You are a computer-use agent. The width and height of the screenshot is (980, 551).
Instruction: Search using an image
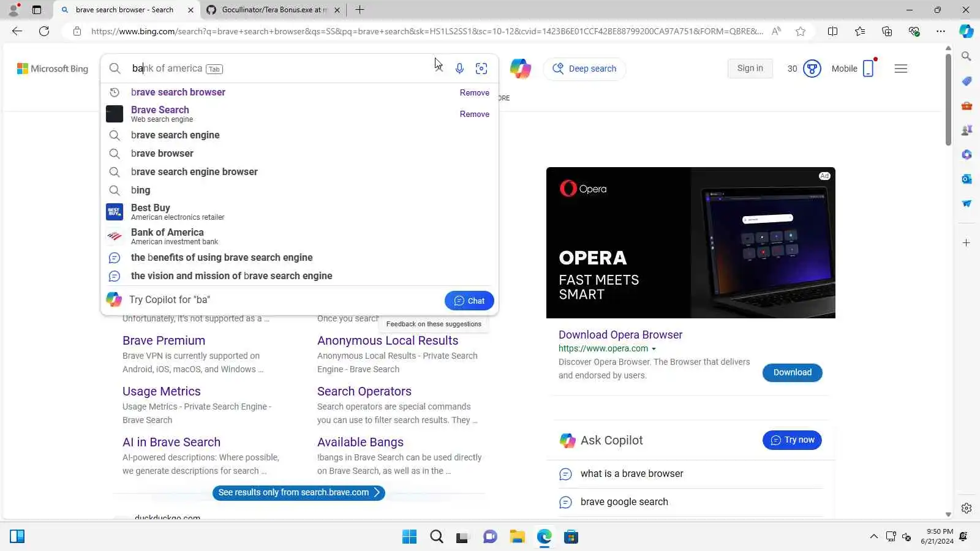pos(481,69)
